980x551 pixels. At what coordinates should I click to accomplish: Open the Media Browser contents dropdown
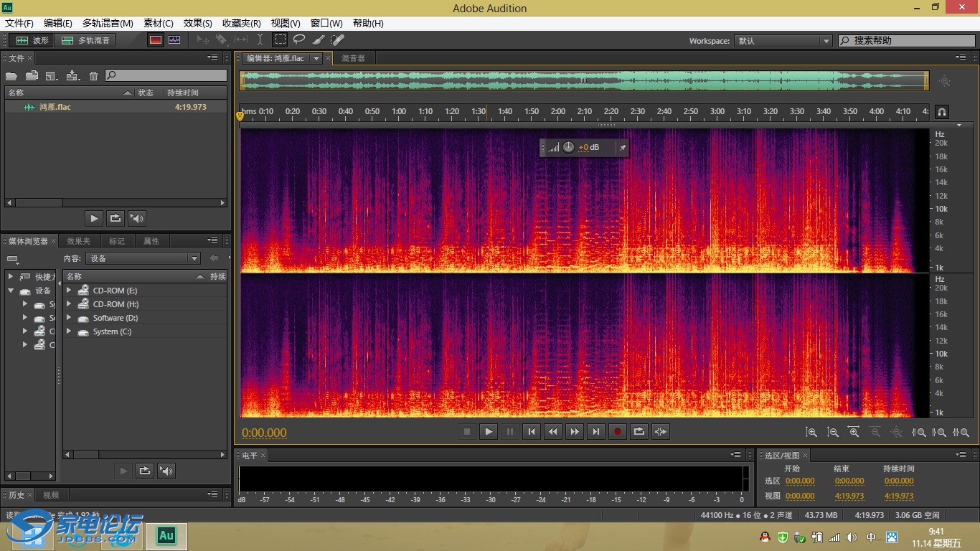coord(143,258)
